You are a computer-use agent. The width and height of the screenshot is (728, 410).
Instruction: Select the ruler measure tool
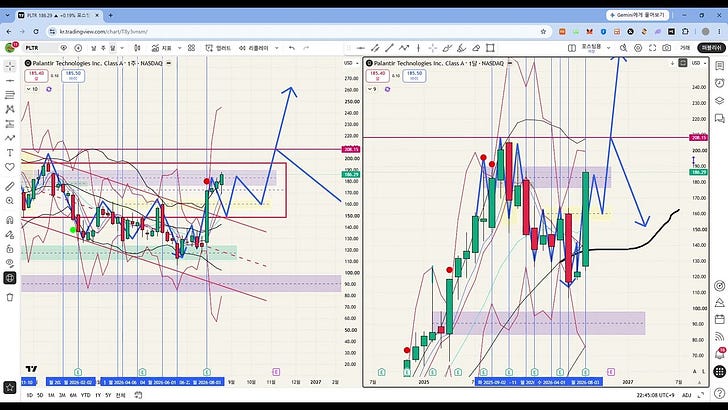pyautogui.click(x=10, y=186)
